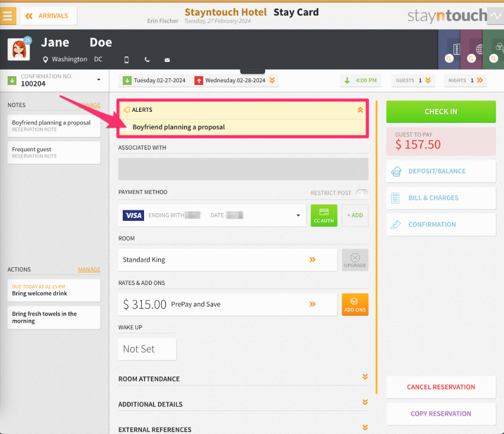This screenshot has width=504, height=434.
Task: Manage the Actions section
Action: [x=89, y=270]
